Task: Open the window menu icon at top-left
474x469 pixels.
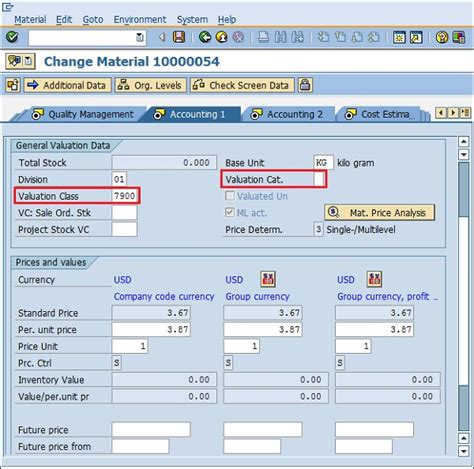Action: 8,7
